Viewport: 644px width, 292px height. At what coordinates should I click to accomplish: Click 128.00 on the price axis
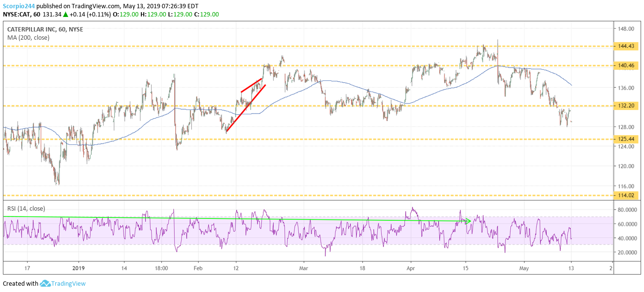tap(627, 127)
